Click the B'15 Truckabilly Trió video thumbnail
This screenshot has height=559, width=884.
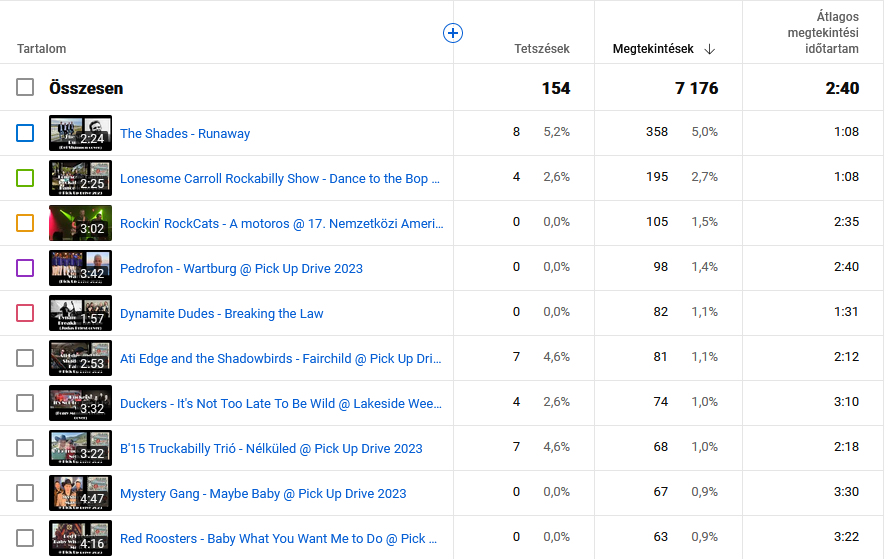pyautogui.click(x=80, y=448)
